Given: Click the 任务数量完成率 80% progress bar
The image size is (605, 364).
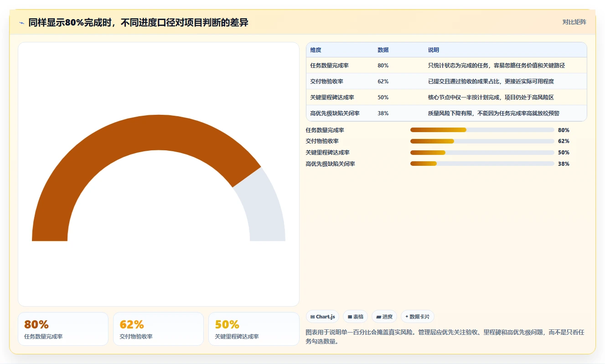Looking at the screenshot, I should tap(482, 130).
